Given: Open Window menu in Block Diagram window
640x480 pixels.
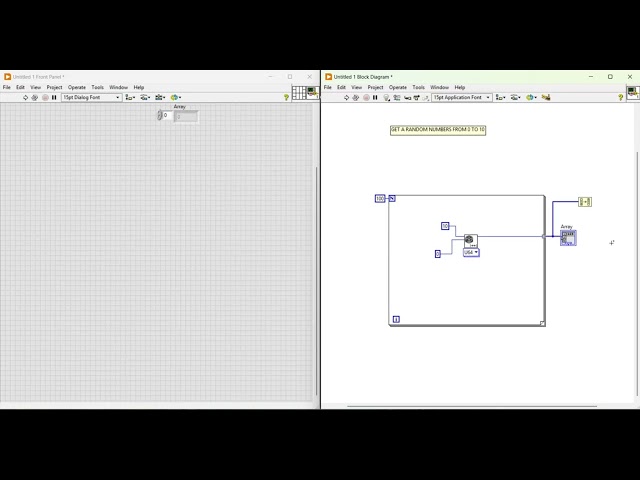Looking at the screenshot, I should [x=440, y=87].
